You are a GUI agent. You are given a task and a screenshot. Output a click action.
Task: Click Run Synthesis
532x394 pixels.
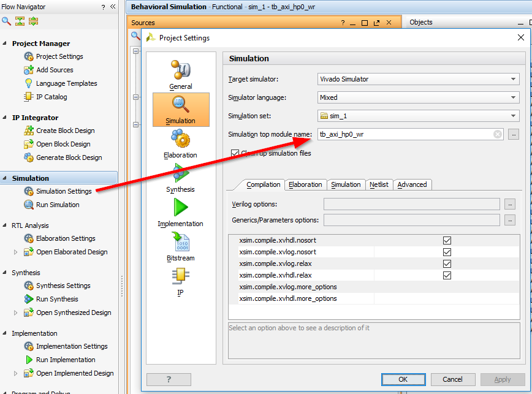coord(57,299)
